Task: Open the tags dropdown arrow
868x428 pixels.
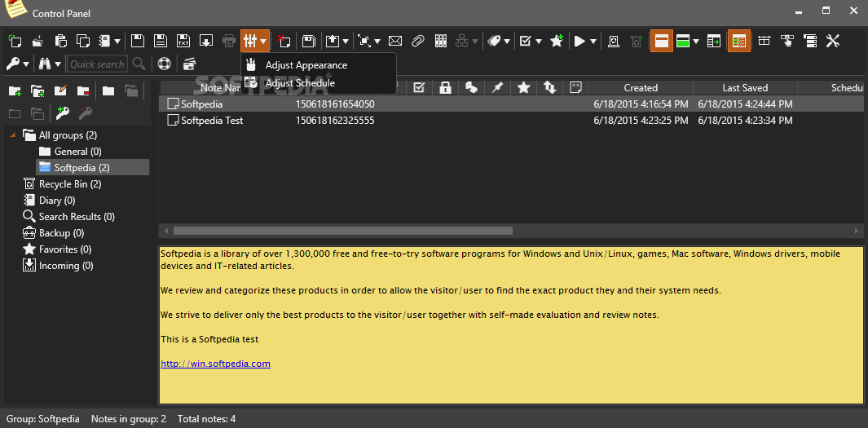Action: (x=506, y=41)
